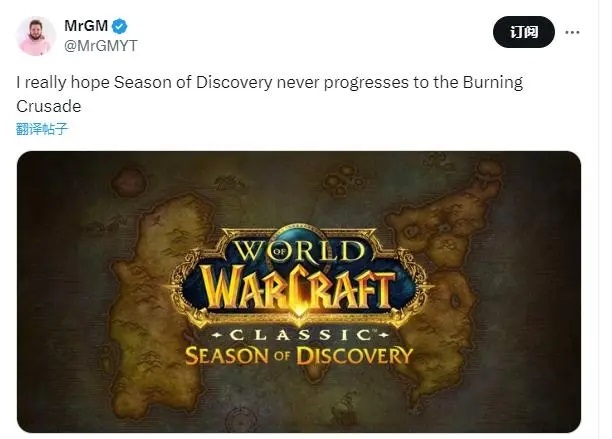Viewport: 612px width, 439px height.
Task: Click the MrGM display name
Action: pos(86,26)
